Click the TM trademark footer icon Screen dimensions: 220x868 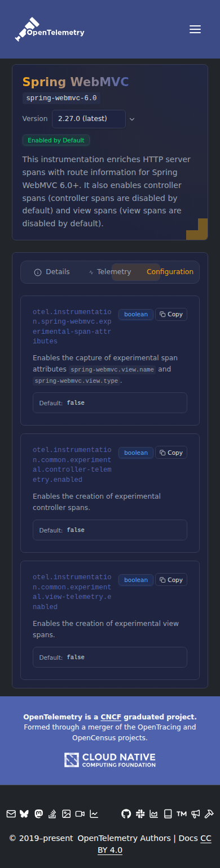(181, 813)
